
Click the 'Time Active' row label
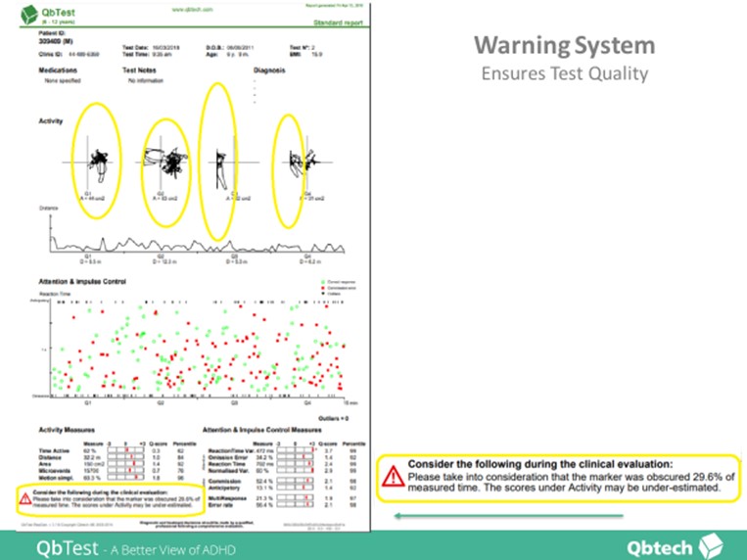pyautogui.click(x=54, y=450)
